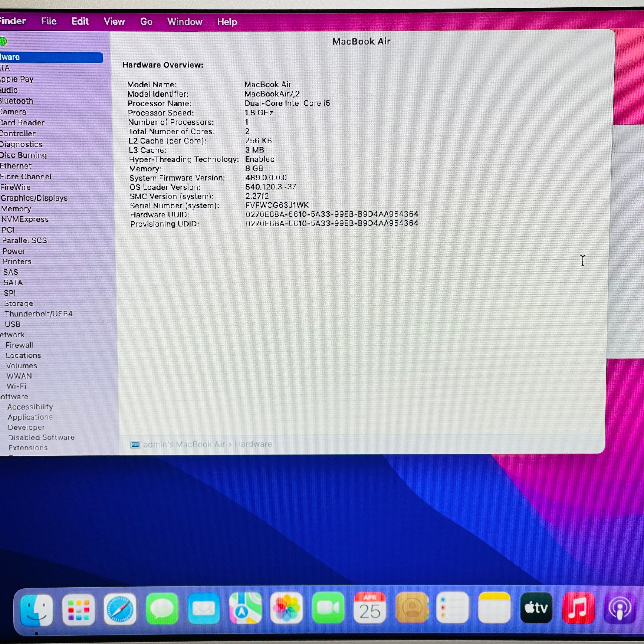Select Developer under Software

point(26,427)
